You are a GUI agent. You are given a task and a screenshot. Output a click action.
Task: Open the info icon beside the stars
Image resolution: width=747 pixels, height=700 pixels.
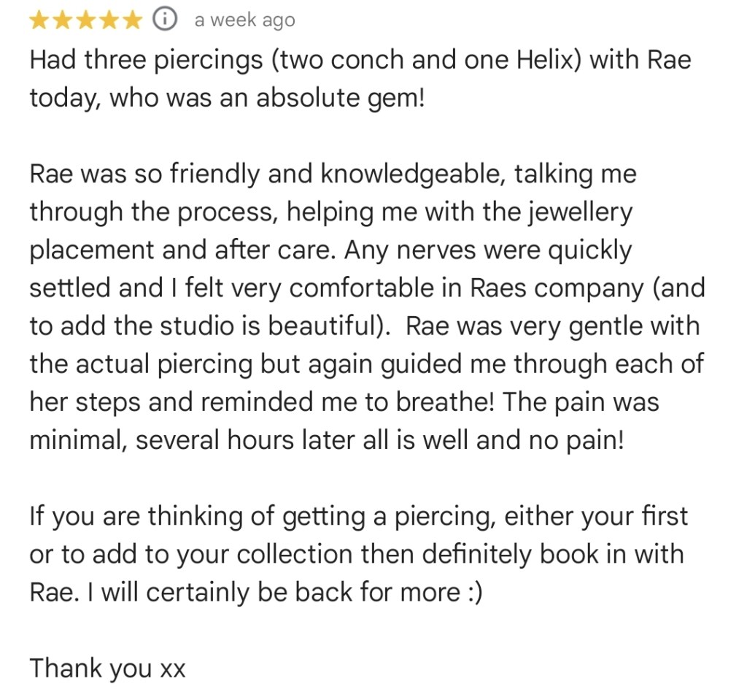tap(165, 20)
